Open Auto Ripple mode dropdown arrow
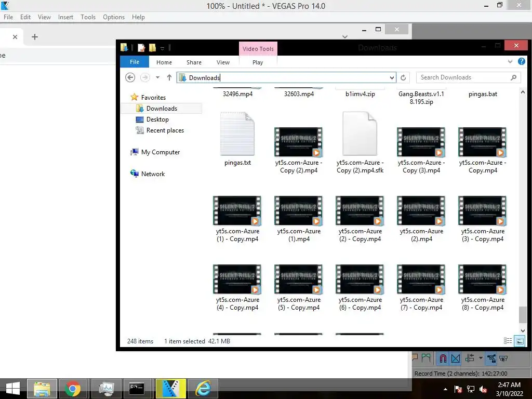 tap(481, 358)
